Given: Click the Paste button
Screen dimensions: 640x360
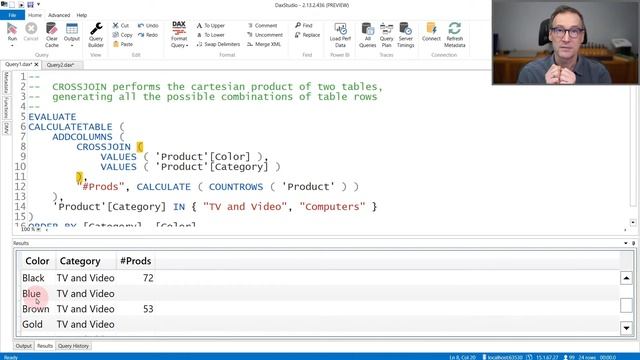Looking at the screenshot, I should [x=123, y=44].
